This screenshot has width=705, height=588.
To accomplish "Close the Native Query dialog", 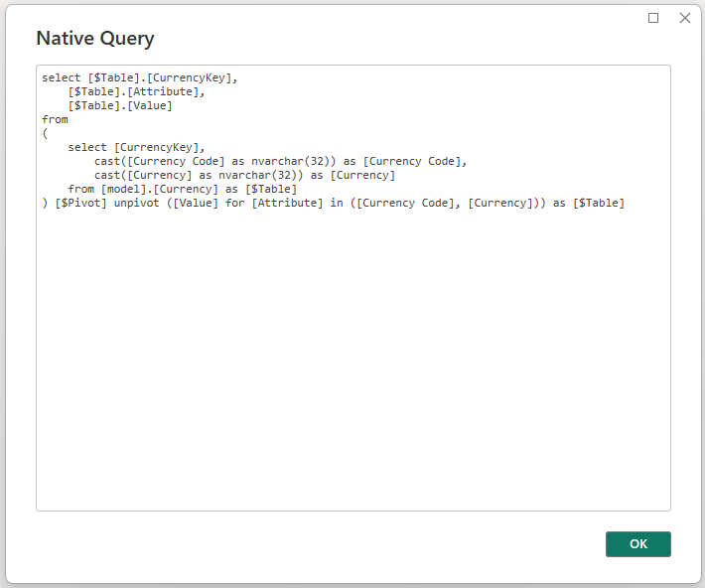I will pos(684,18).
